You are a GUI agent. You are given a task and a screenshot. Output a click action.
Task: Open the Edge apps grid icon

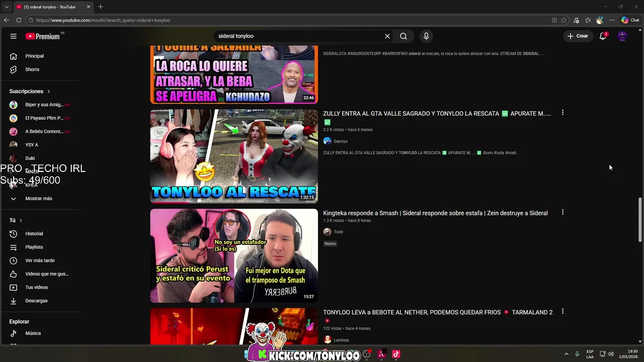click(554, 20)
